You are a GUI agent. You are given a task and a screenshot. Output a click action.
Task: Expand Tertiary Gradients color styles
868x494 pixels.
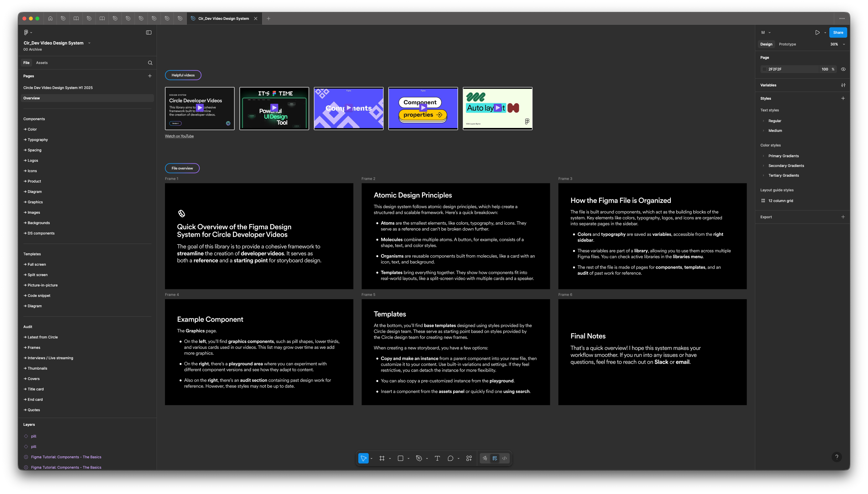click(x=763, y=175)
